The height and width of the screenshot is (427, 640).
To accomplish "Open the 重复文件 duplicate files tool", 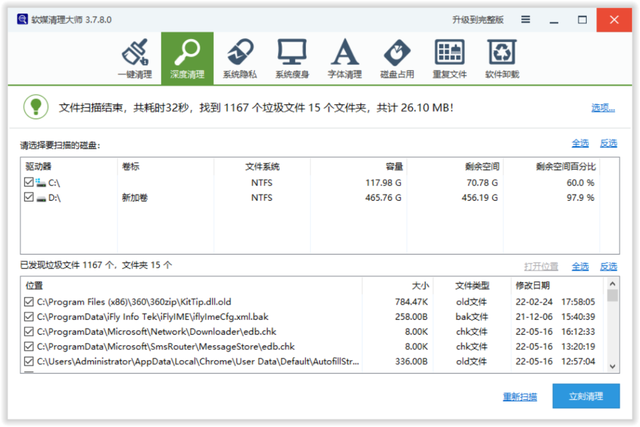I will click(x=449, y=58).
